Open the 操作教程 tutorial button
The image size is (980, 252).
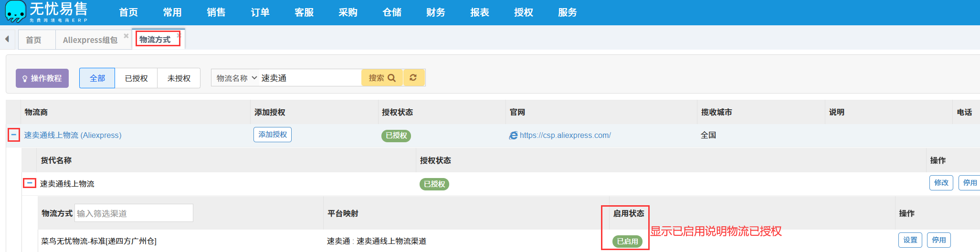[42, 78]
